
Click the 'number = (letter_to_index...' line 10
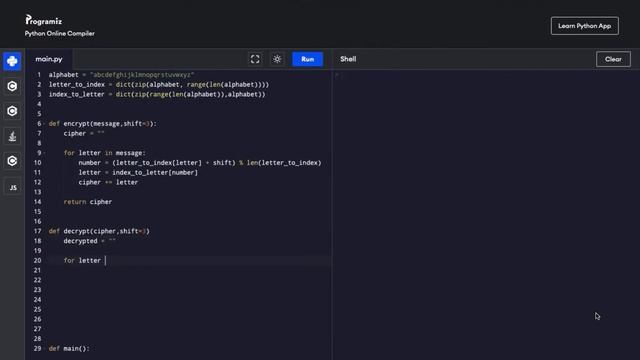(x=200, y=163)
